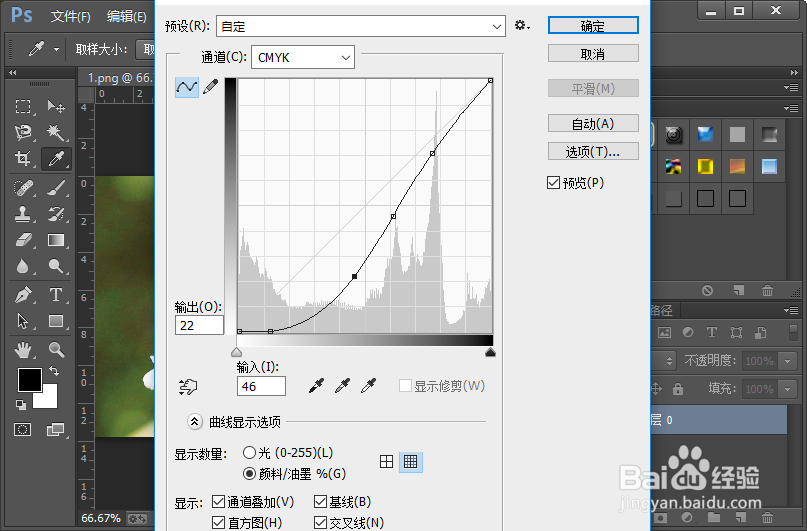The width and height of the screenshot is (807, 531).
Task: Swap foreground and background colors
Action: pos(54,370)
